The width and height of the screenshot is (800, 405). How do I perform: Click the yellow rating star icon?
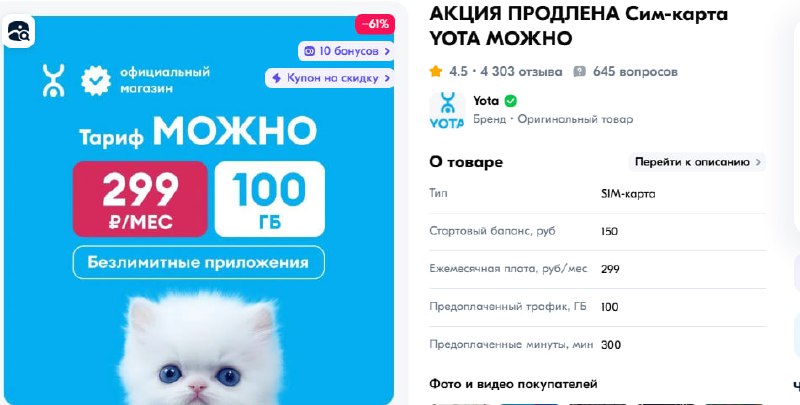[436, 71]
